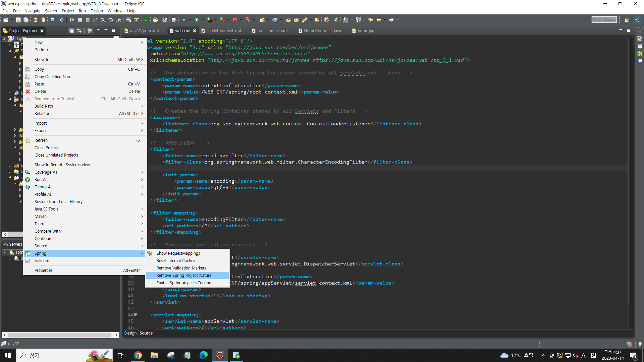The image size is (644, 362).
Task: Select Show RequestMappings submenu item
Action: 187,253
